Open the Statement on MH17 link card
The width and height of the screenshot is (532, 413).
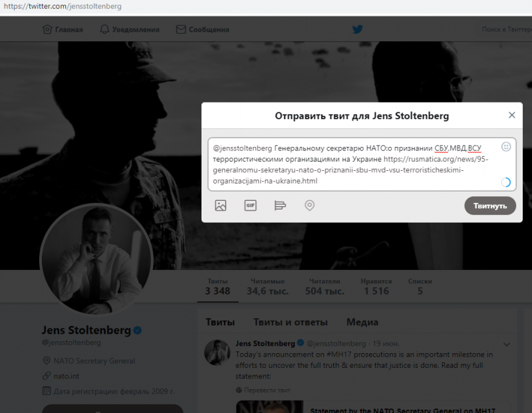pyautogui.click(x=373, y=406)
